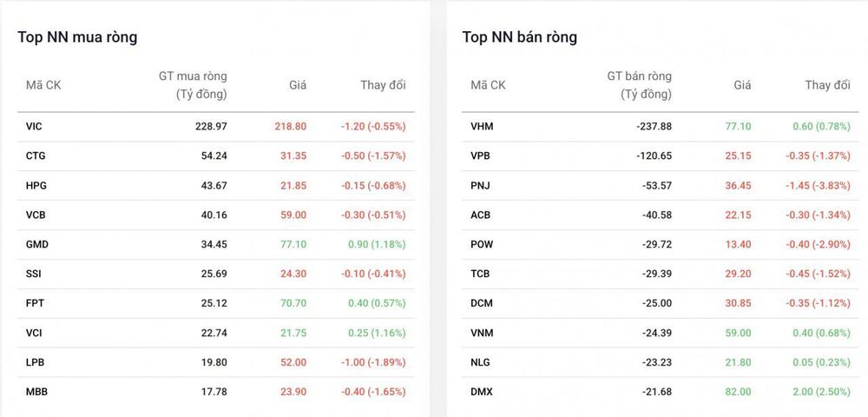Click the 25.15 price for VPB
The image size is (868, 417).
click(x=739, y=156)
